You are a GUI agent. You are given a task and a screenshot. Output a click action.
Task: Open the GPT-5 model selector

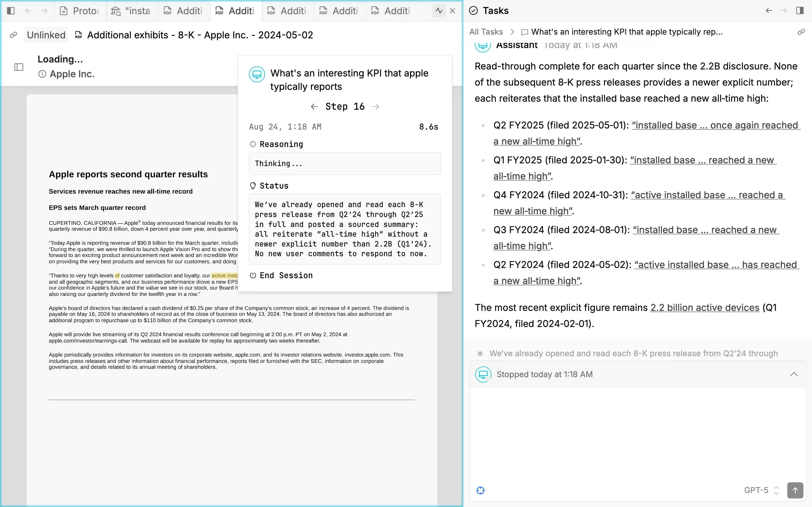point(762,490)
